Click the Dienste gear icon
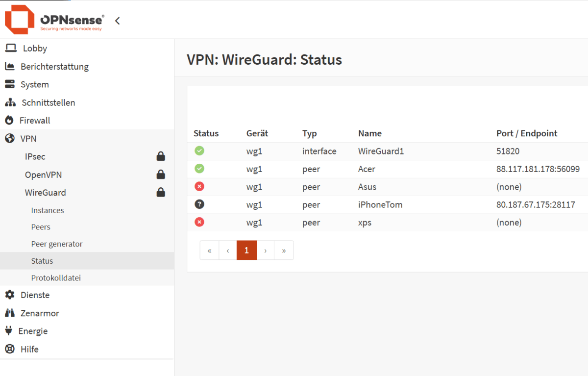 point(10,295)
